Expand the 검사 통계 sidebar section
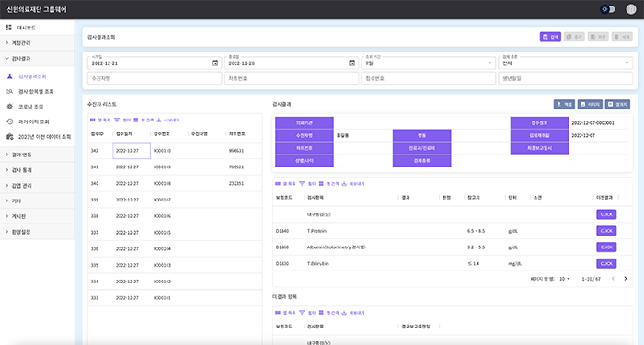Image resolution: width=644 pixels, height=345 pixels. point(37,170)
